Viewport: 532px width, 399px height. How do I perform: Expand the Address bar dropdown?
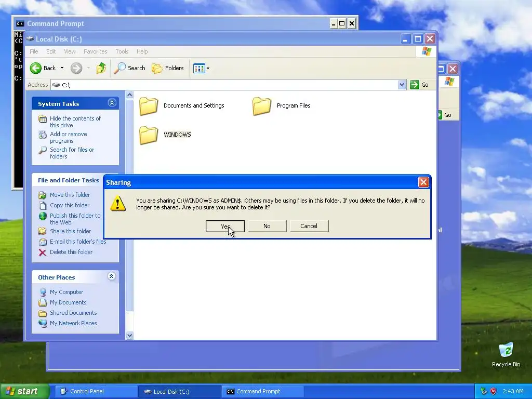402,85
